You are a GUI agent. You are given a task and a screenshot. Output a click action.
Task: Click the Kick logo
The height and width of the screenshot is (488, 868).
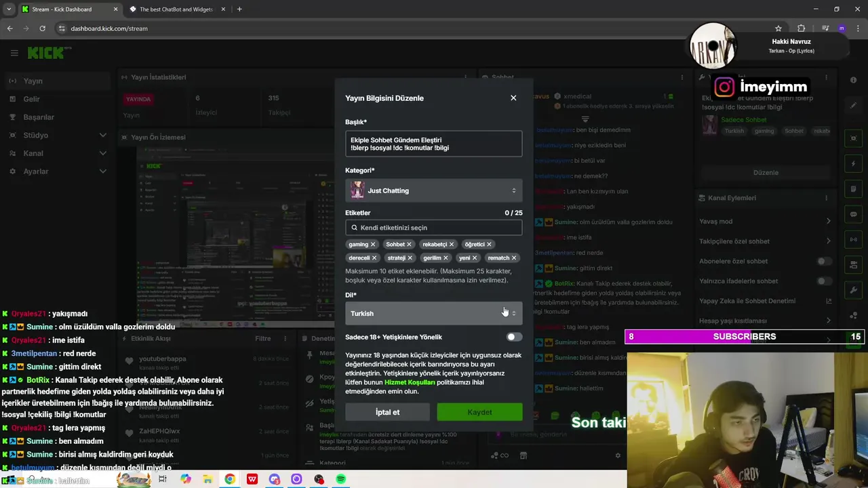point(49,53)
